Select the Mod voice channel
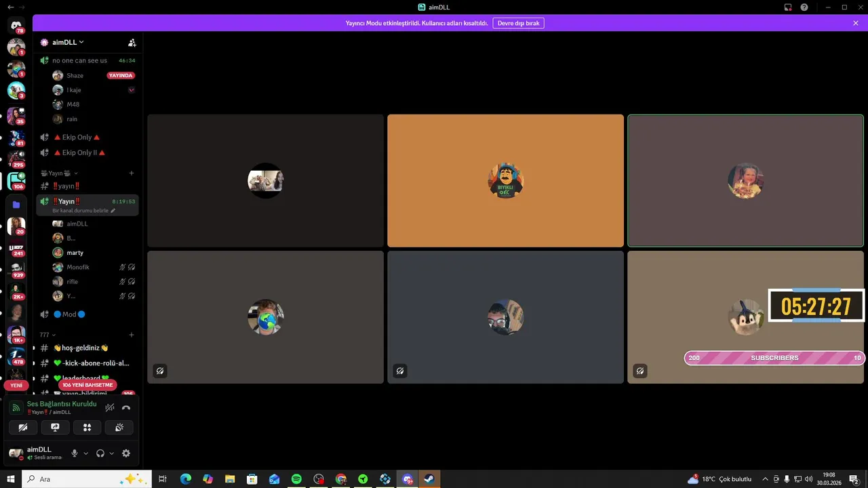This screenshot has height=488, width=868. 87,314
